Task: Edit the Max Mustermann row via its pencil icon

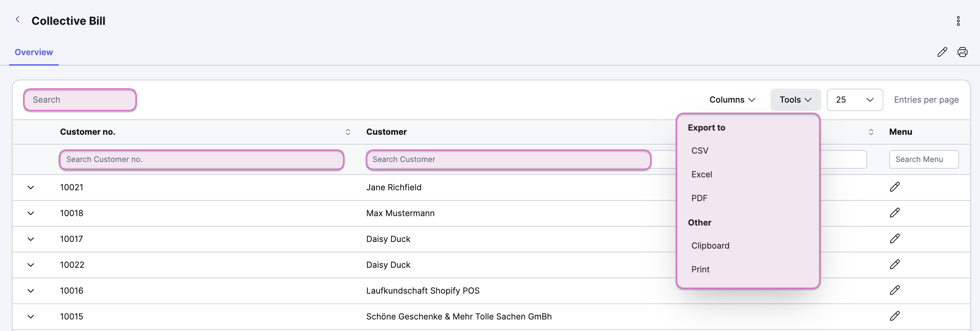Action: [x=895, y=213]
